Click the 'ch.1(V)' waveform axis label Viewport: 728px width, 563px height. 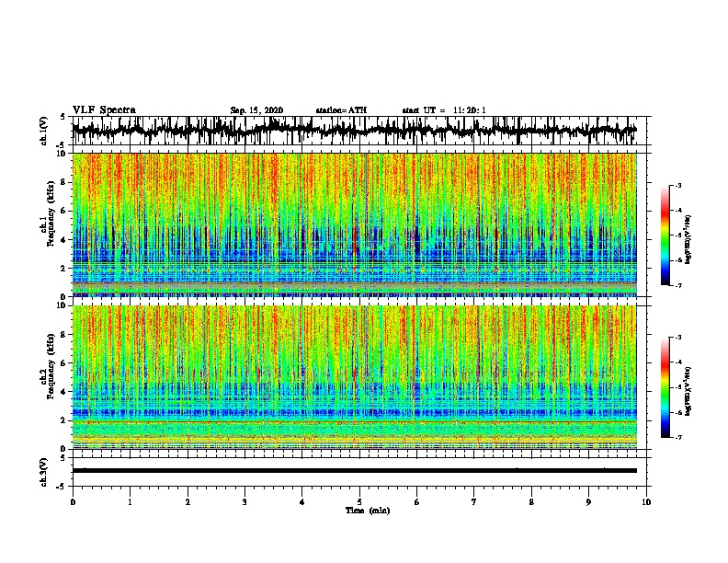click(x=43, y=131)
